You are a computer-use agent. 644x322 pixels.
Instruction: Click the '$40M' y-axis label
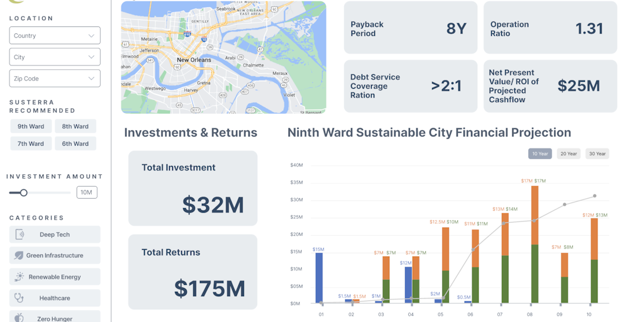(x=297, y=165)
